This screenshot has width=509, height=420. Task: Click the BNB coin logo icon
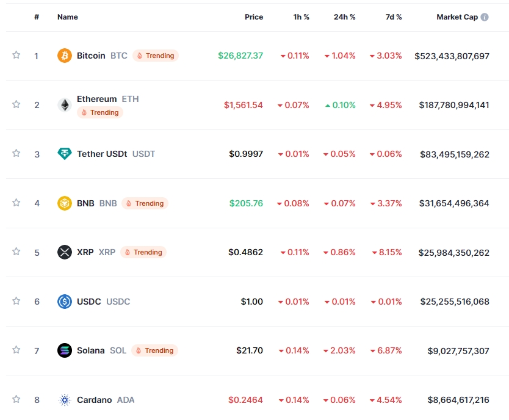click(64, 203)
